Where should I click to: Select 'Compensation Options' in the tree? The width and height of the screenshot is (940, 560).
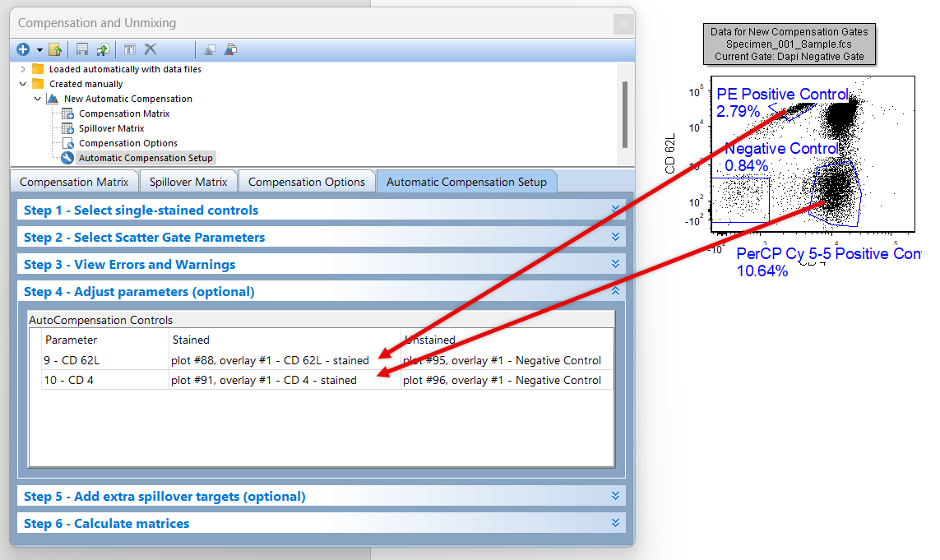coord(128,143)
